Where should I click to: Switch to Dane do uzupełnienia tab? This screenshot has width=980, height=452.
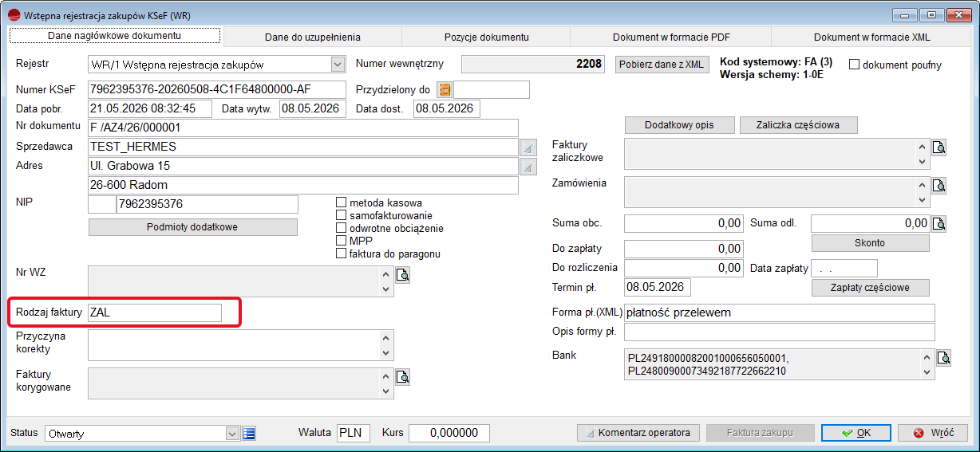tap(313, 37)
